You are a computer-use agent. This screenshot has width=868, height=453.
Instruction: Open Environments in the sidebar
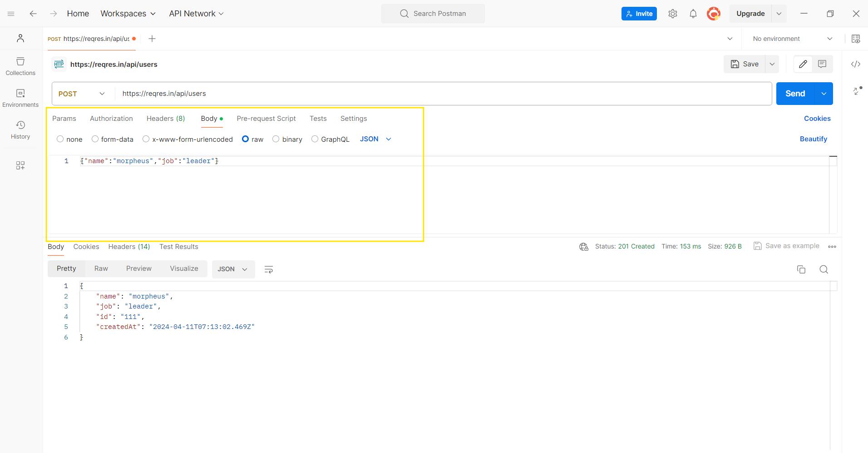click(20, 98)
